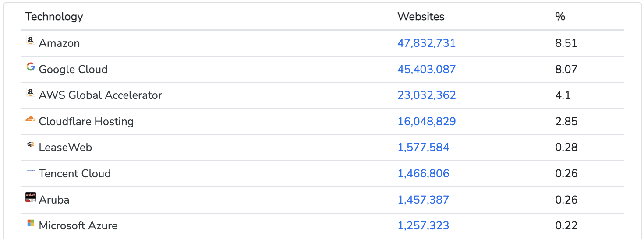
Task: Open Tencent Cloud's 1,466,806 websites link
Action: (423, 173)
